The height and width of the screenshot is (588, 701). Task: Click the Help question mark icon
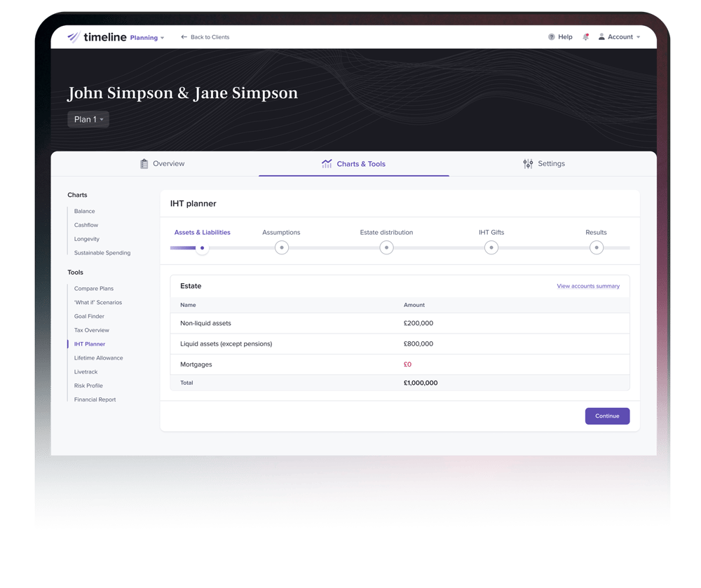(x=551, y=36)
